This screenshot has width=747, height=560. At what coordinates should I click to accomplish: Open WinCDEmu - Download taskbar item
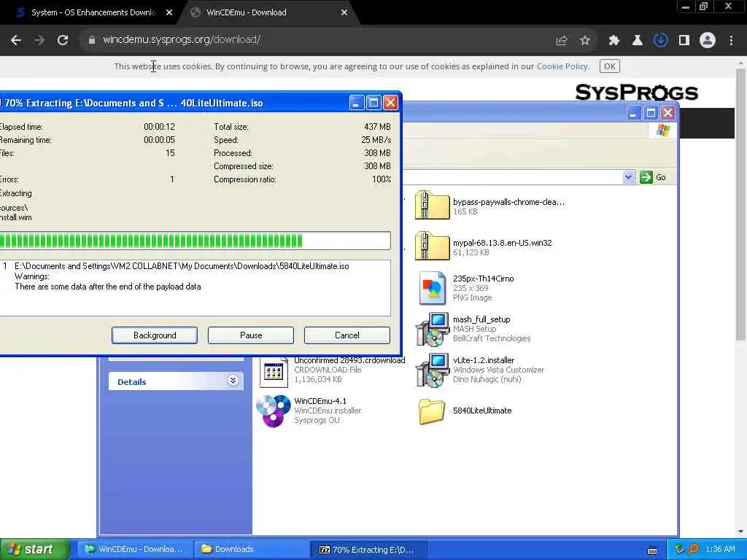coord(134,549)
